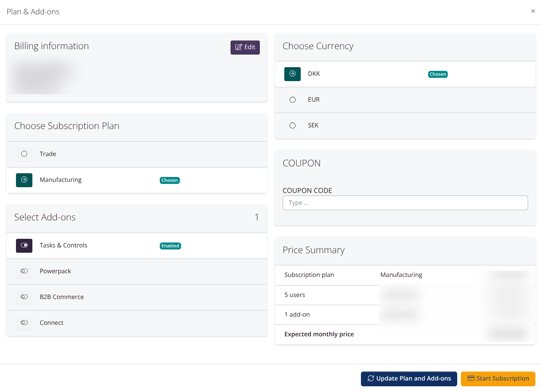Choose EUR as the currency

click(293, 100)
